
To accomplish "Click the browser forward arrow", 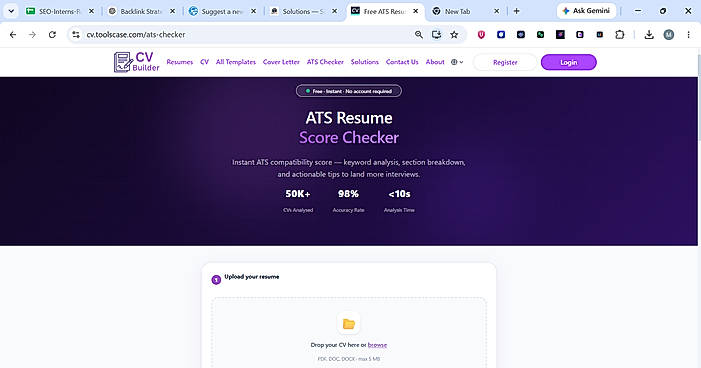I will pos(32,34).
